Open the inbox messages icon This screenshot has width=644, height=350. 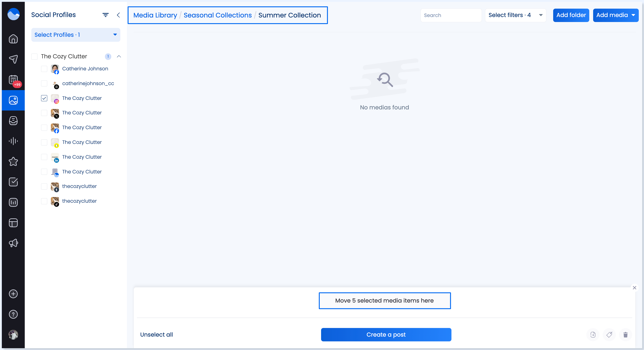[13, 121]
